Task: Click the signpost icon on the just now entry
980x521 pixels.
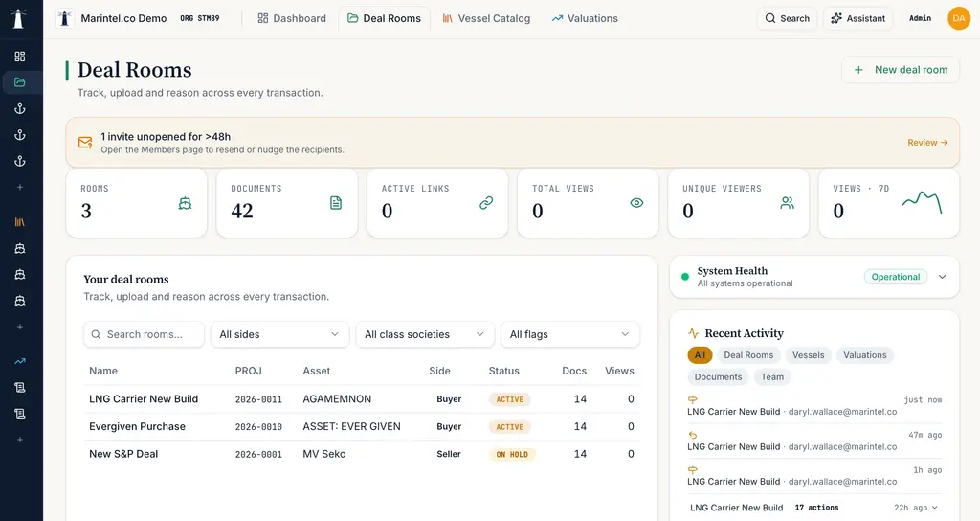Action: (693, 399)
